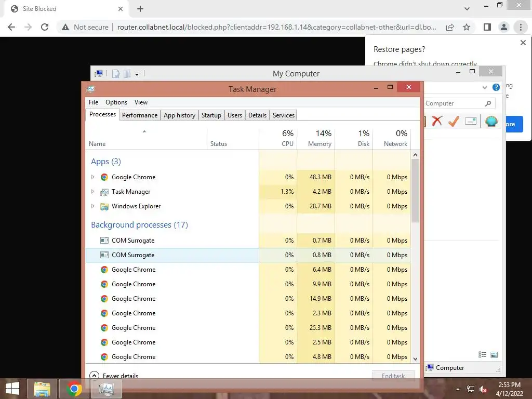Open the Quick Access Toolbar dropdown in My Computer

click(137, 74)
